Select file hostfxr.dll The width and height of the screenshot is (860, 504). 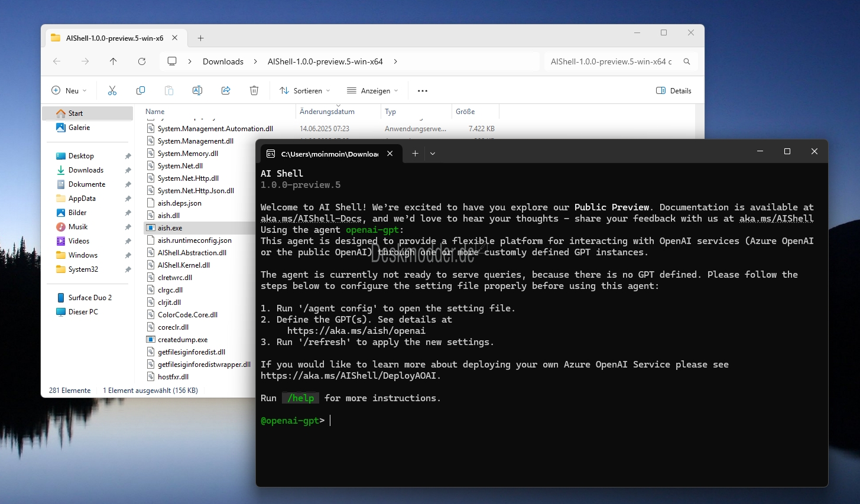173,377
